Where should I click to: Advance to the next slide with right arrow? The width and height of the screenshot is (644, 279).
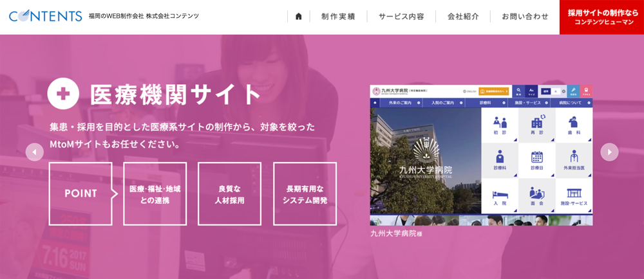tap(609, 152)
